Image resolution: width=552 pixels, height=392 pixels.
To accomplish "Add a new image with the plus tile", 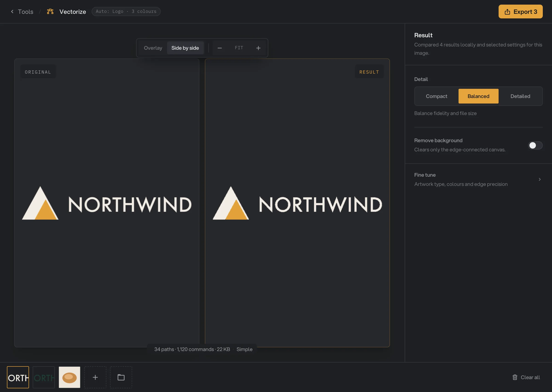I will [95, 377].
